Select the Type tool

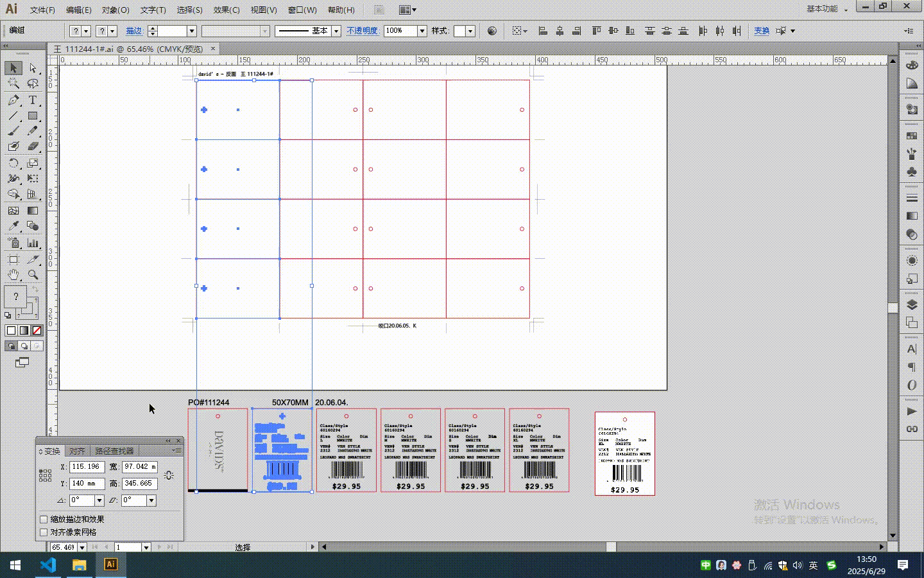[33, 100]
